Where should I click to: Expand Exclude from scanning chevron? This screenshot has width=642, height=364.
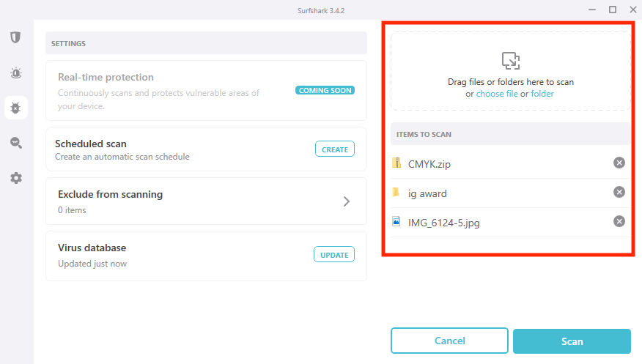[x=347, y=201]
